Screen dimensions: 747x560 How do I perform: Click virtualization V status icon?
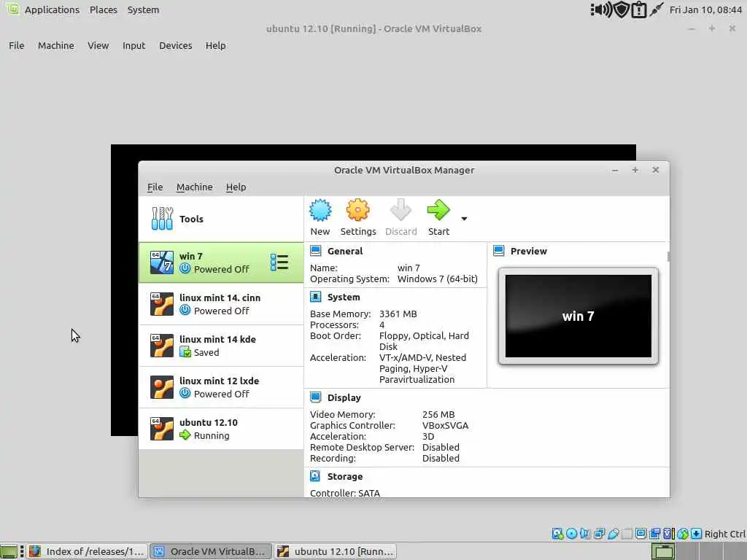point(668,534)
